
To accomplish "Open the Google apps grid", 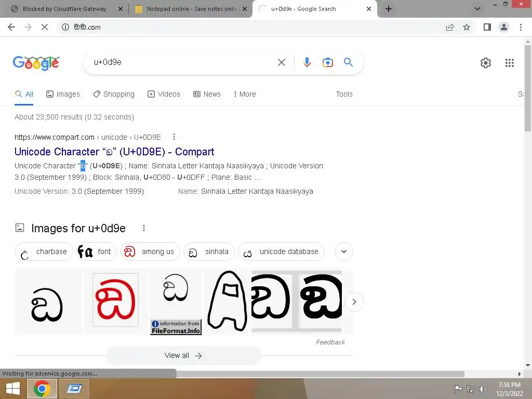I will click(509, 63).
